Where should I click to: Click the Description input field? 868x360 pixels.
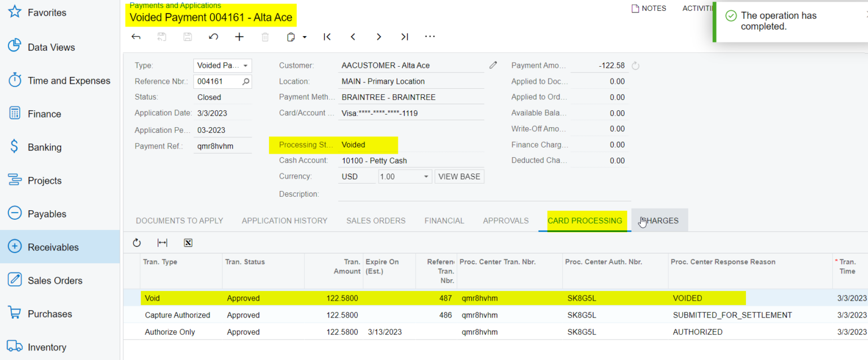click(484, 194)
